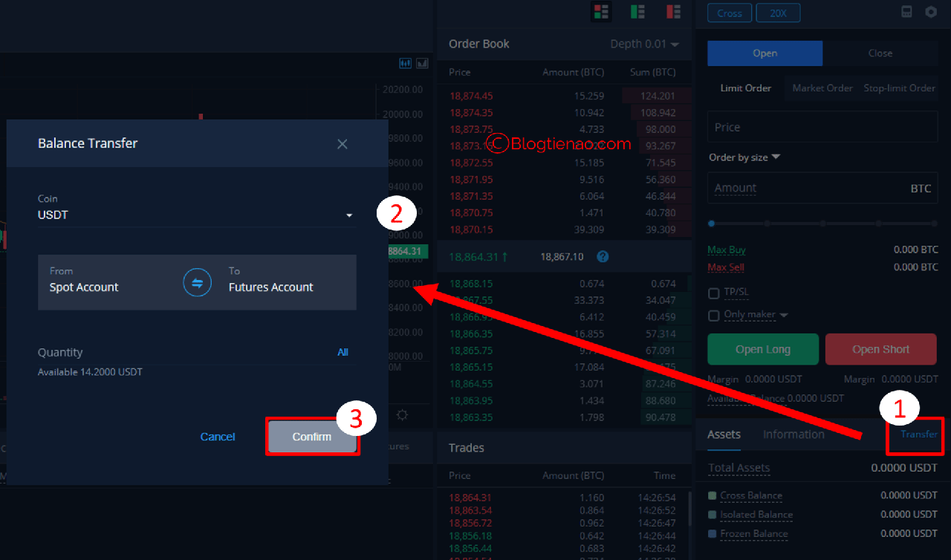Click the Price input field

coord(822,127)
